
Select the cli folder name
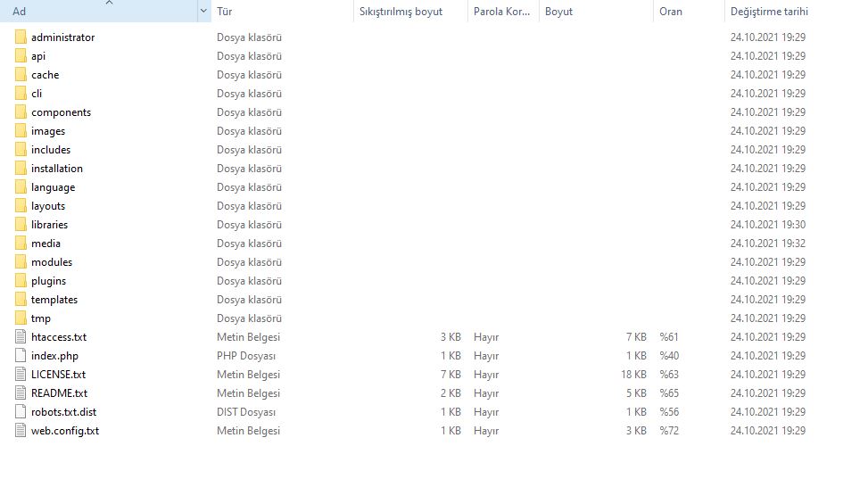pyautogui.click(x=37, y=94)
